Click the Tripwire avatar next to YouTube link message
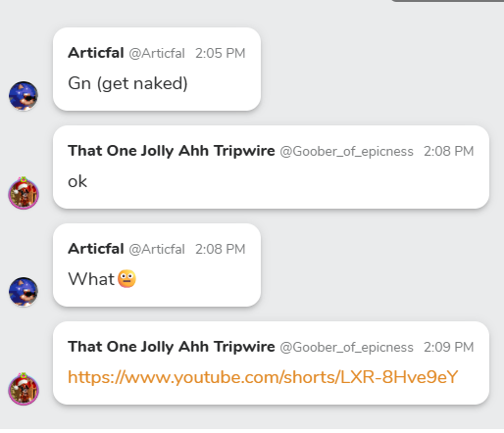Screen dimensions: 504x433 [x=24, y=389]
